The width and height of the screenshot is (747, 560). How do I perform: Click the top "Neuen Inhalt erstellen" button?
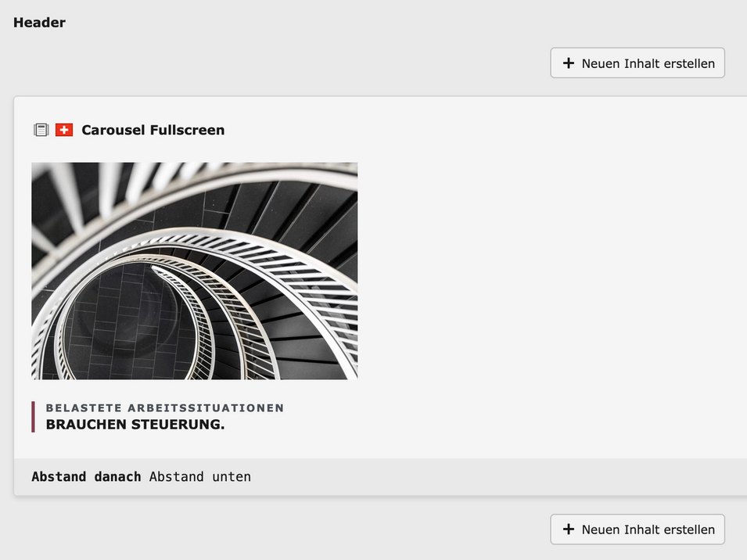click(x=637, y=63)
